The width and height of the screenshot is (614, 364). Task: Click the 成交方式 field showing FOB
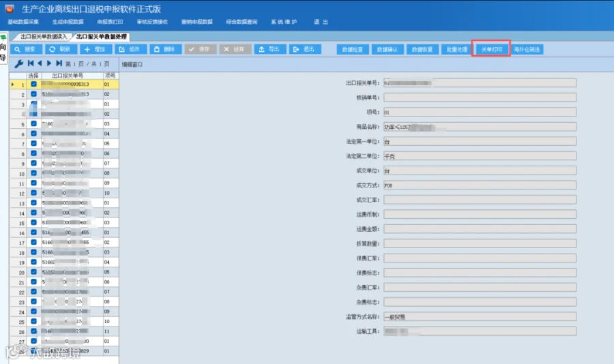click(480, 185)
